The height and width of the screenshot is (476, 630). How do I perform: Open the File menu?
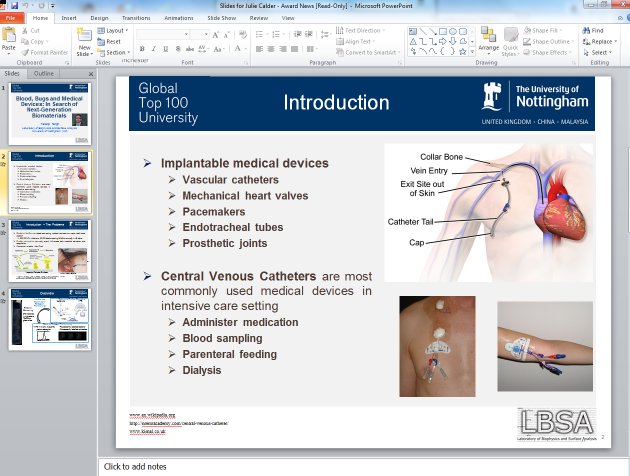[x=11, y=17]
